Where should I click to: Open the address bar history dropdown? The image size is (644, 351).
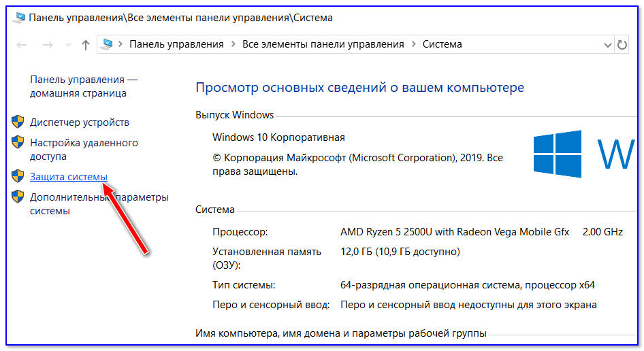[608, 45]
